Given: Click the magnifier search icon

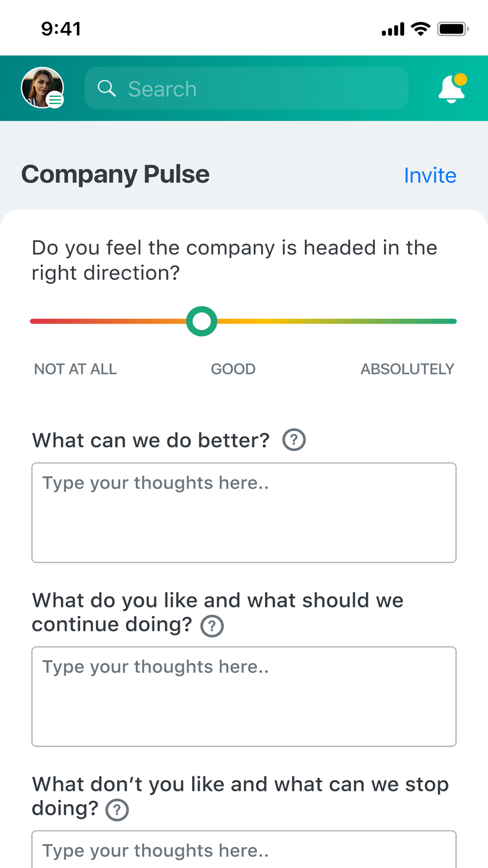Looking at the screenshot, I should (x=106, y=88).
